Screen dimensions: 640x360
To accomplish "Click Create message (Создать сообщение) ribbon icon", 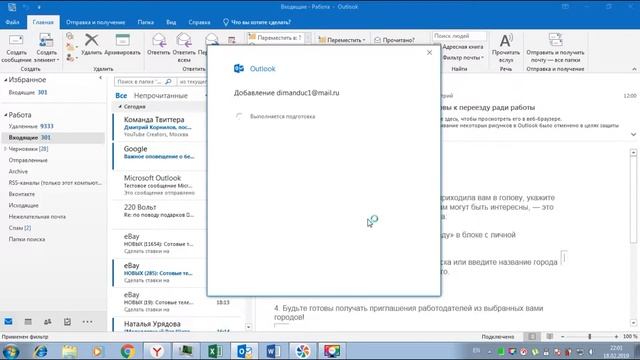I will [16, 48].
